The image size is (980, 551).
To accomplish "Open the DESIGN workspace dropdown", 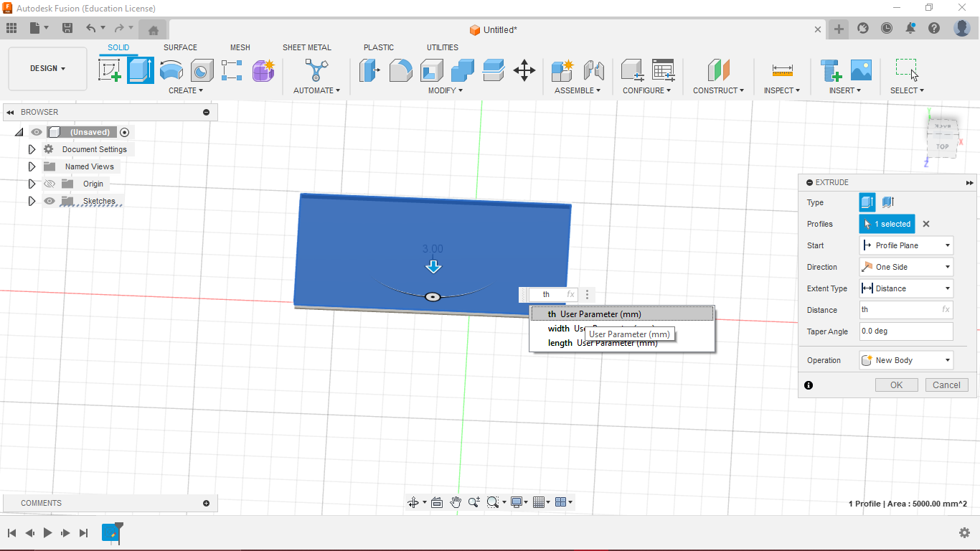I will pos(47,69).
